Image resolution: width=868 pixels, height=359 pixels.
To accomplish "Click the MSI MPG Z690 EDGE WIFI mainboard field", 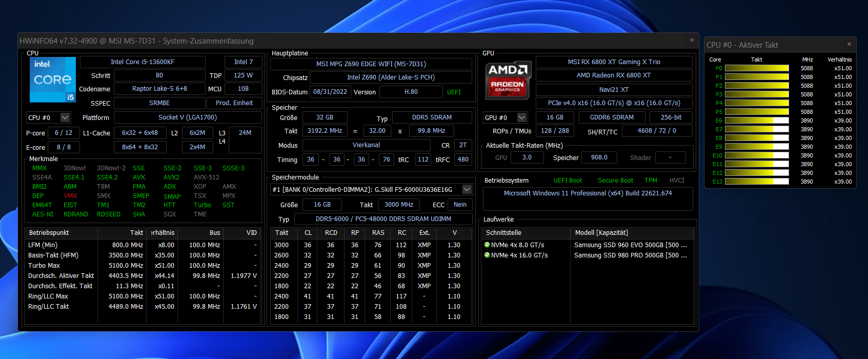I will pos(371,64).
